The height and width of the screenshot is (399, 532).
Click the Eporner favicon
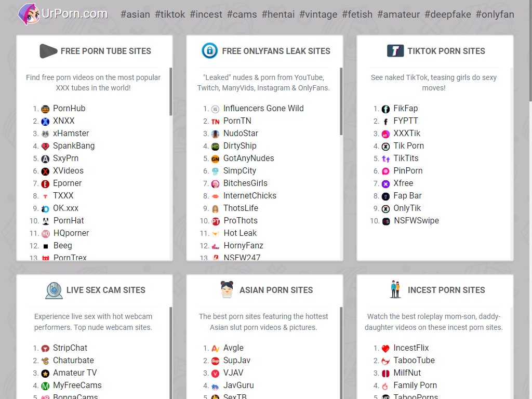[x=45, y=184]
